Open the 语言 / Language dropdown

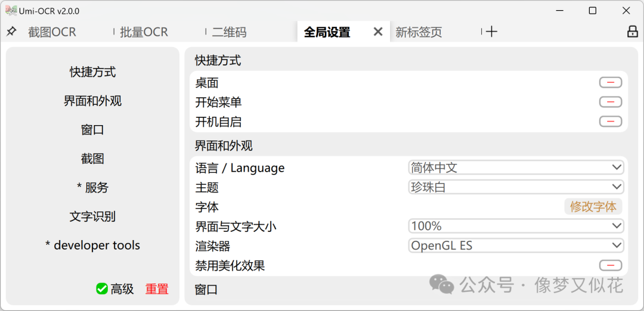coord(516,168)
